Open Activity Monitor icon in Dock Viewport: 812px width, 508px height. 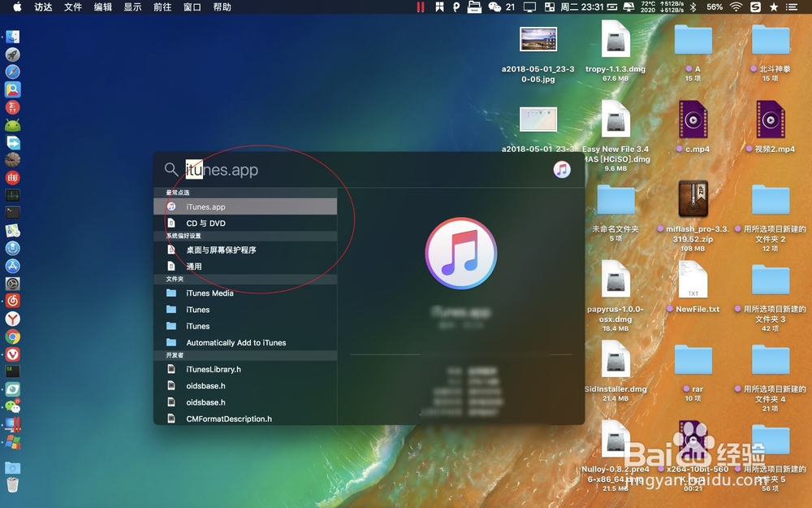[13, 195]
